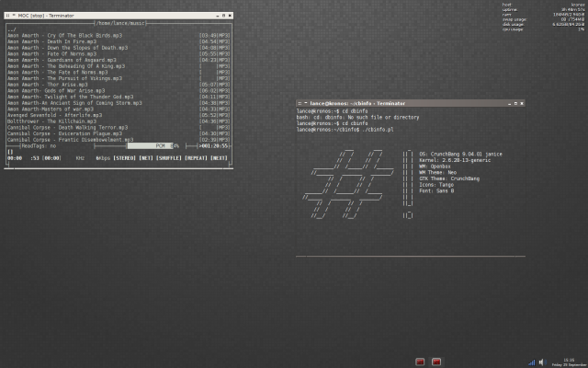Click 'bash: cd: dbinfo: No such file' error line
The width and height of the screenshot is (588, 368).
pos(357,117)
